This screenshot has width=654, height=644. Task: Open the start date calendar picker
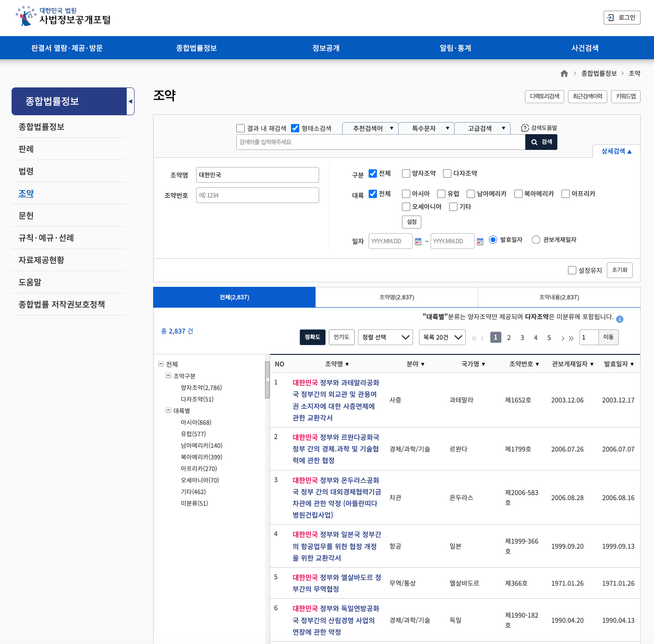pyautogui.click(x=418, y=241)
